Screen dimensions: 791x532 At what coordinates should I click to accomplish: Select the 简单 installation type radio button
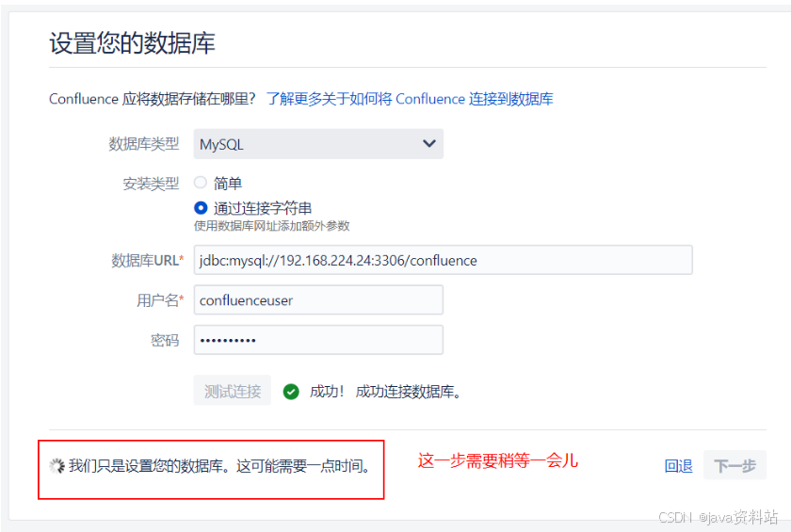tap(201, 183)
